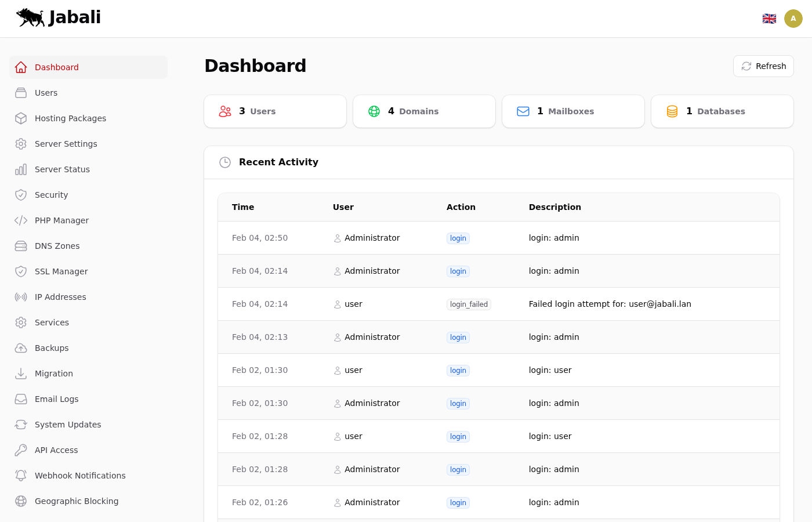This screenshot has height=522, width=812.
Task: Select the 1 Databases stat card
Action: pyautogui.click(x=722, y=111)
